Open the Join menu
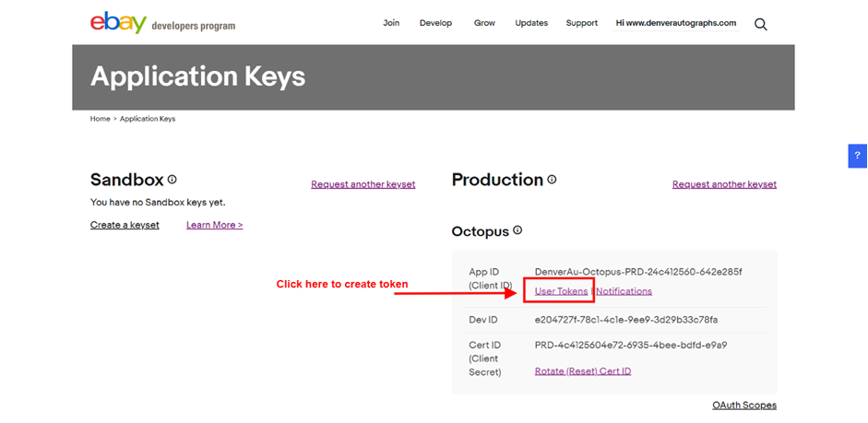868x423 pixels. 391,23
